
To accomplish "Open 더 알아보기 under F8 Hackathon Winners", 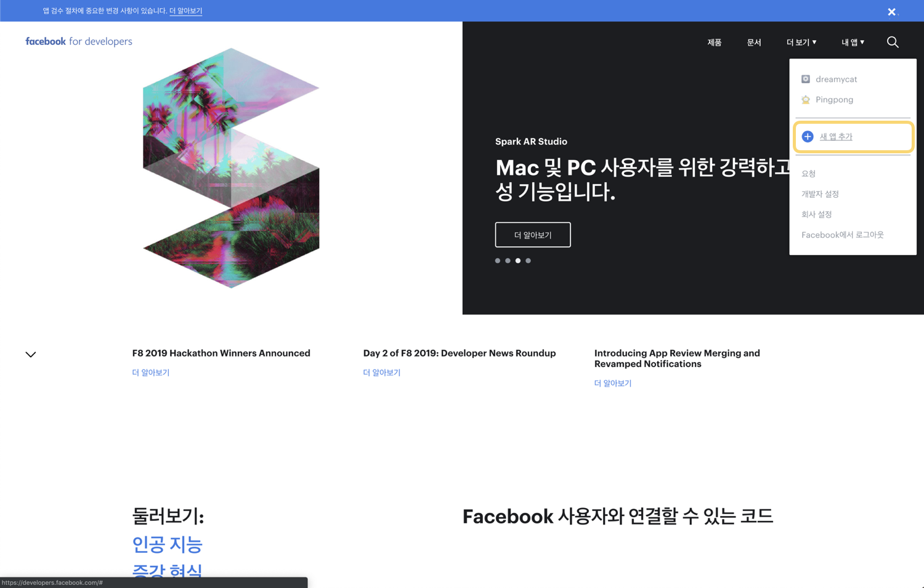I will click(150, 373).
